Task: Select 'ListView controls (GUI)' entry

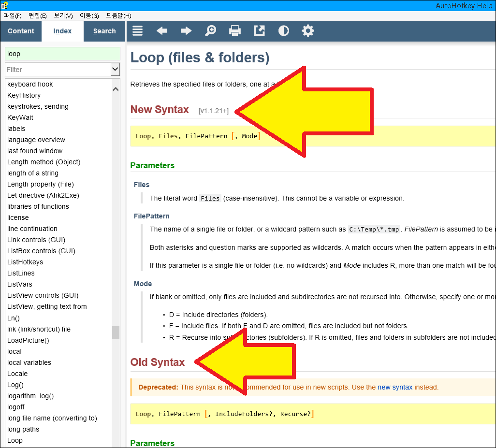Action: [43, 295]
